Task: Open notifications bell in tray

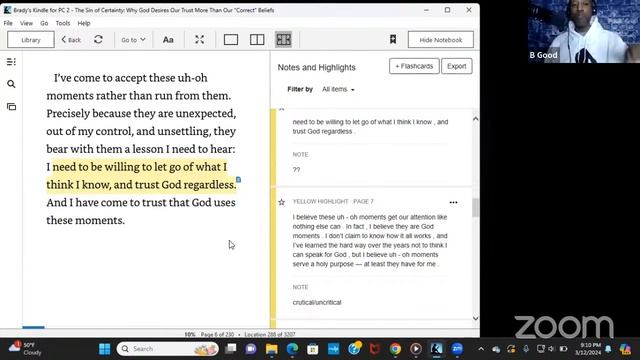Action: click(608, 349)
